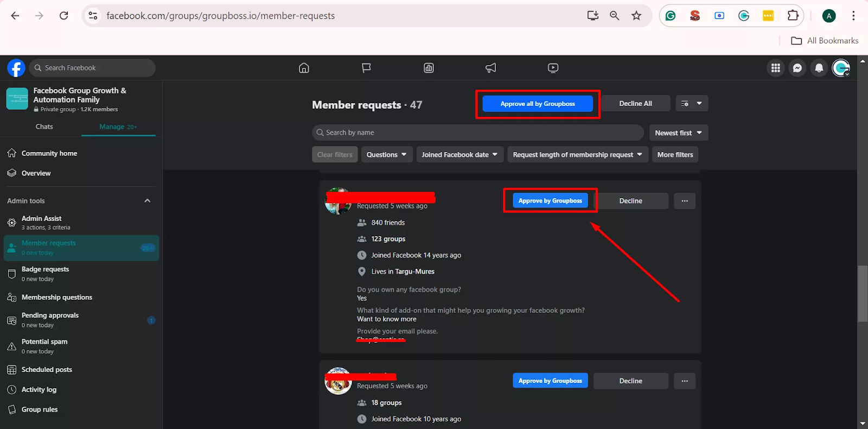Open the account profile avatar menu
Viewport: 868px width, 429px height.
click(x=841, y=68)
